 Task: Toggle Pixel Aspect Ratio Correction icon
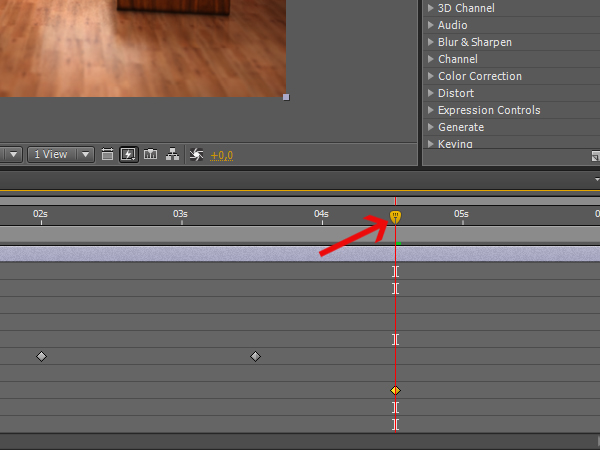point(108,154)
